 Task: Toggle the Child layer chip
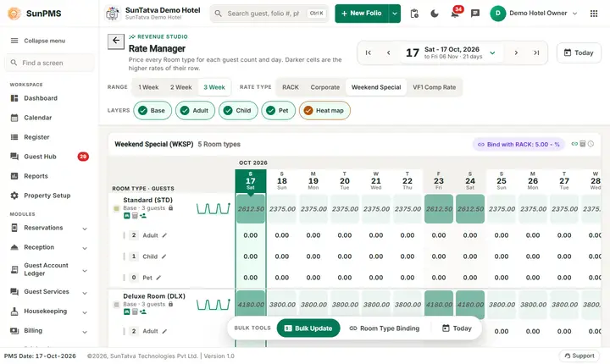(238, 110)
